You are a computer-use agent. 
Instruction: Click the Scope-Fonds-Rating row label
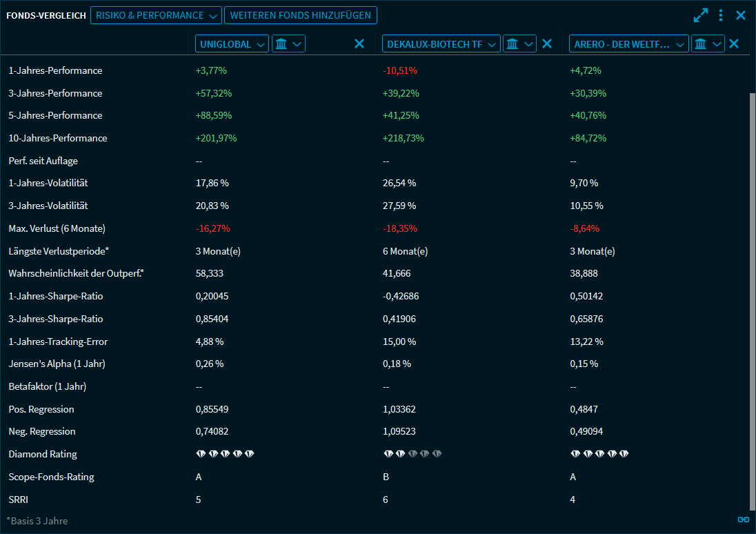(x=51, y=477)
